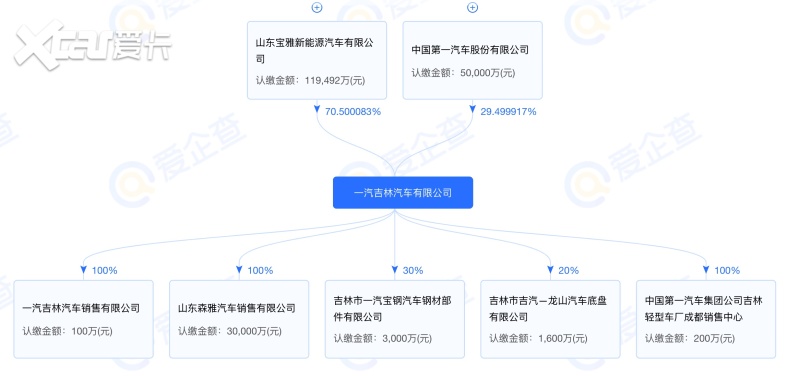Screen dimensions: 788x376
Task: Open the 成都销售中心 subsidiary card
Action: [706, 319]
